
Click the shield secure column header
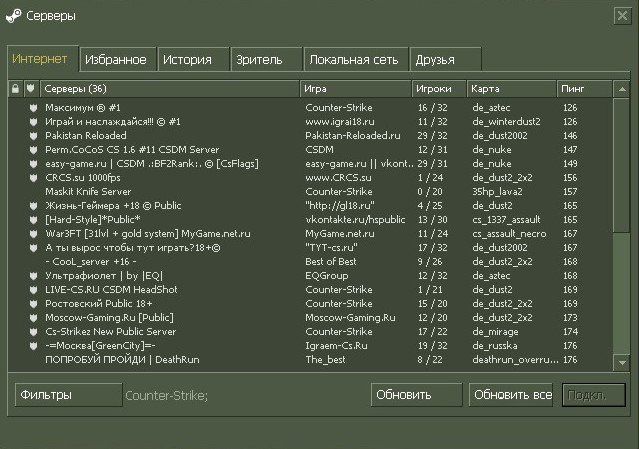point(31,88)
